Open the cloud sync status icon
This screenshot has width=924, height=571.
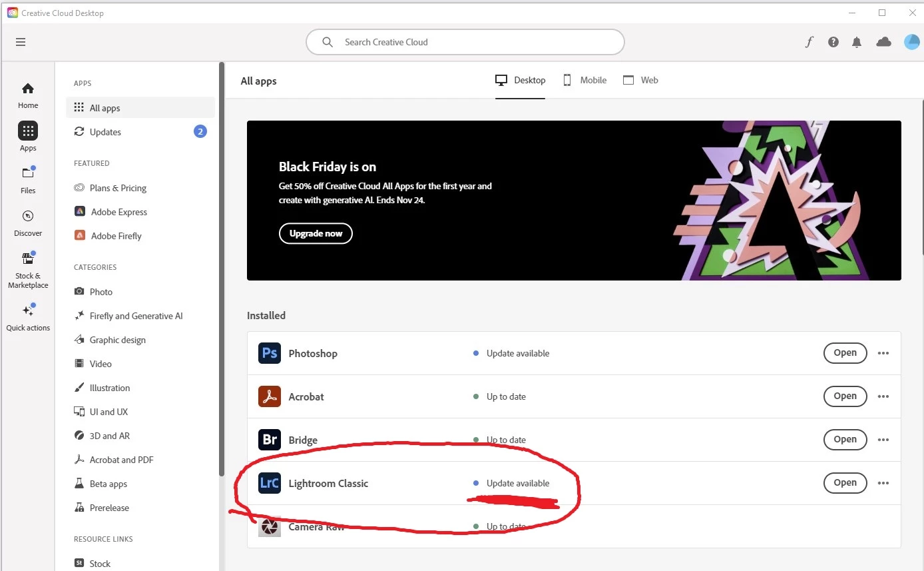pos(883,42)
